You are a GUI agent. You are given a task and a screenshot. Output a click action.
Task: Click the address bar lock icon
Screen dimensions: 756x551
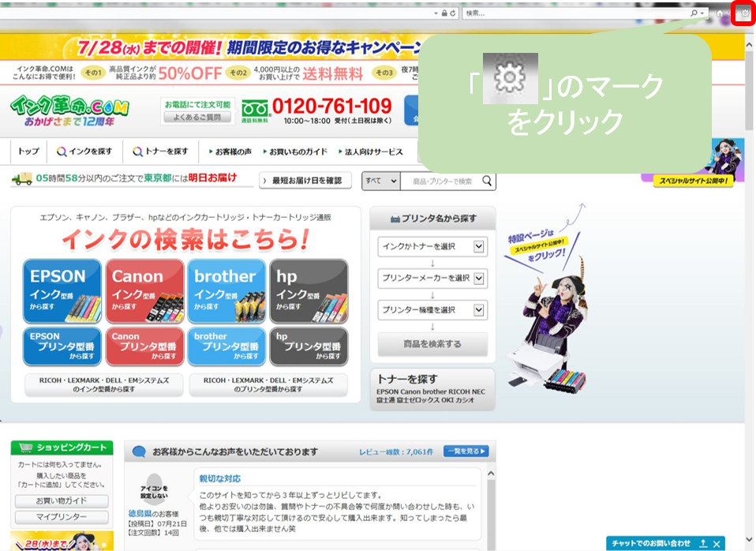point(444,13)
